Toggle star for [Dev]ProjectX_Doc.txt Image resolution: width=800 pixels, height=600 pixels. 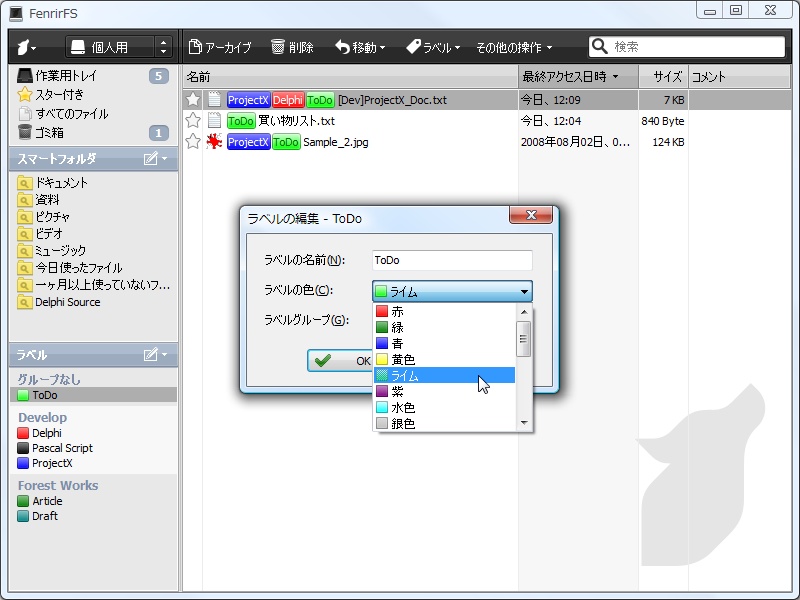click(193, 99)
